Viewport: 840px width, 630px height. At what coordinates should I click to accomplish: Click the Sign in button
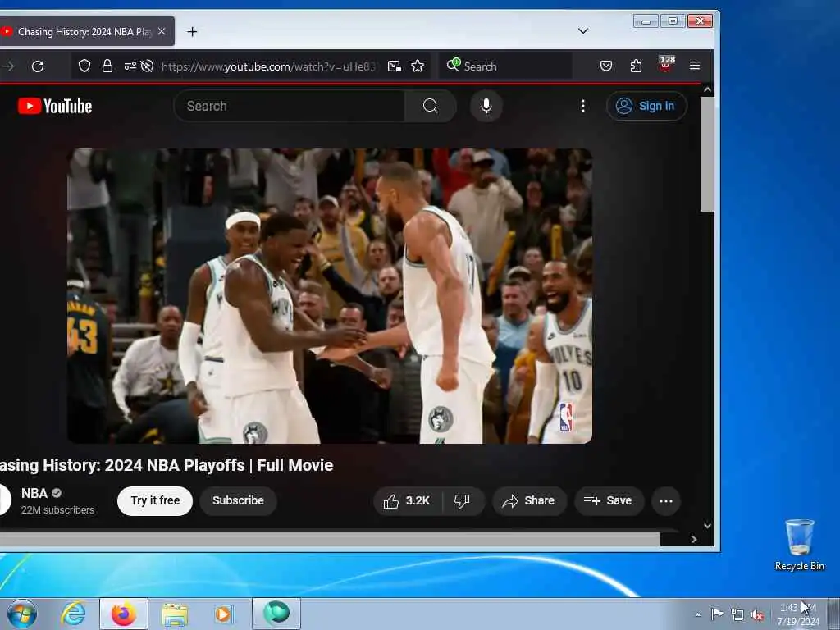(x=646, y=106)
